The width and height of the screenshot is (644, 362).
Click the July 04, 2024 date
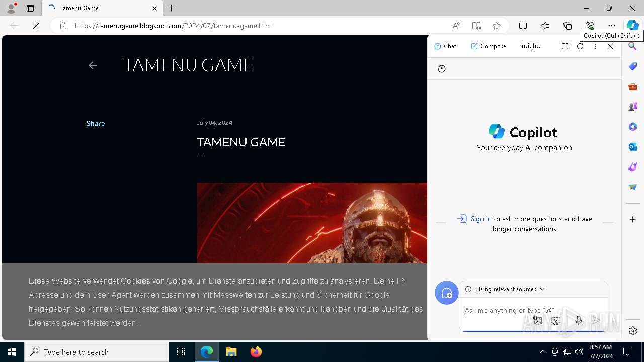coord(215,123)
